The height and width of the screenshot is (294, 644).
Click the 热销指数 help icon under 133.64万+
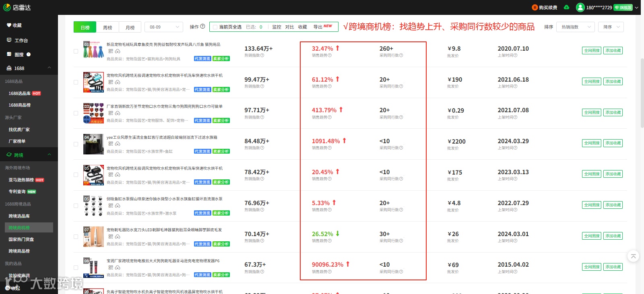[262, 56]
